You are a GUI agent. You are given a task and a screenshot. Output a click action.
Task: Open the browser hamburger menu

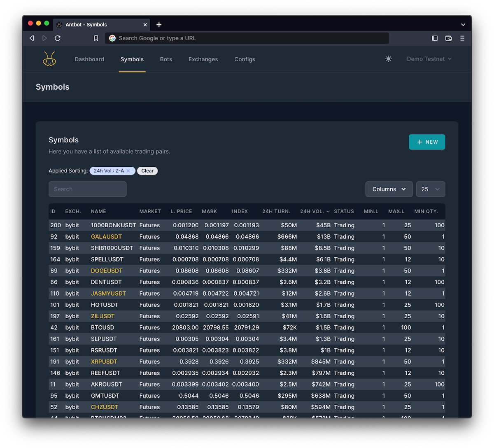coord(462,38)
